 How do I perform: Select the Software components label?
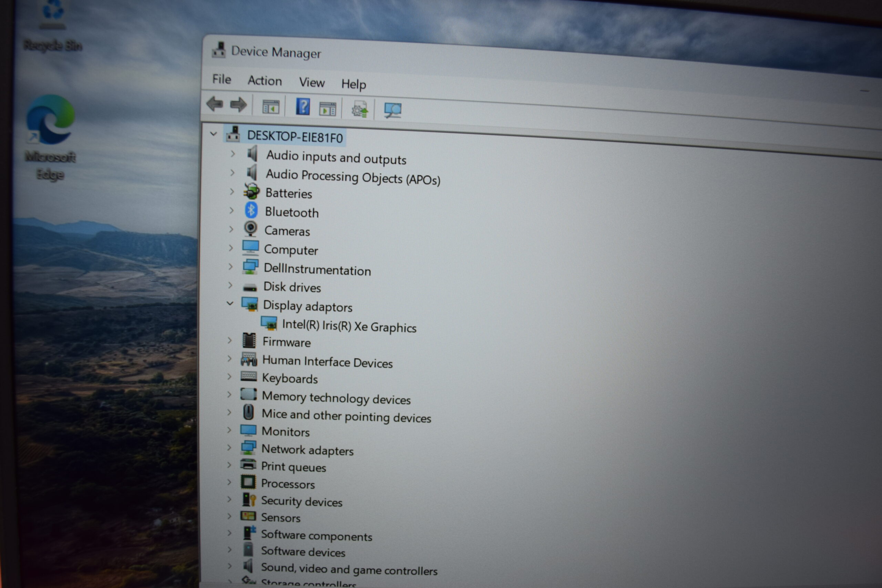(317, 536)
